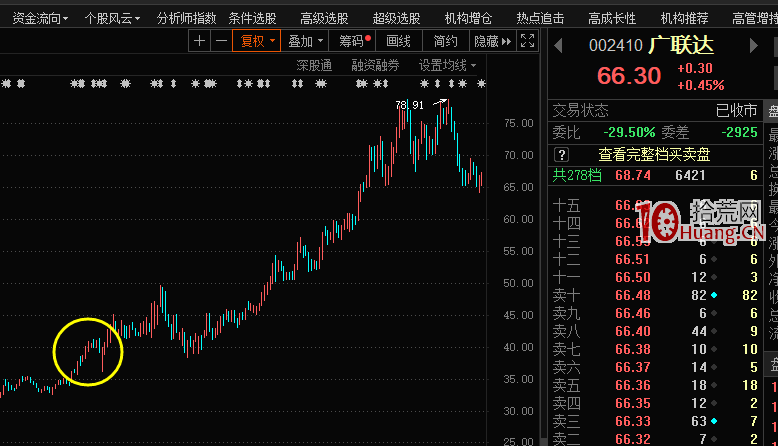Click stock name 广联达
This screenshot has width=778, height=446.
[681, 45]
